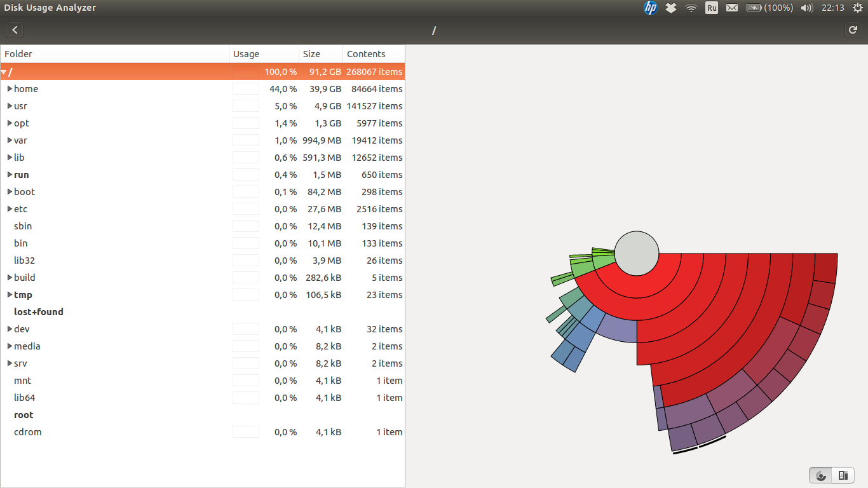The image size is (868, 488).
Task: Expand the run folder
Action: click(x=10, y=175)
